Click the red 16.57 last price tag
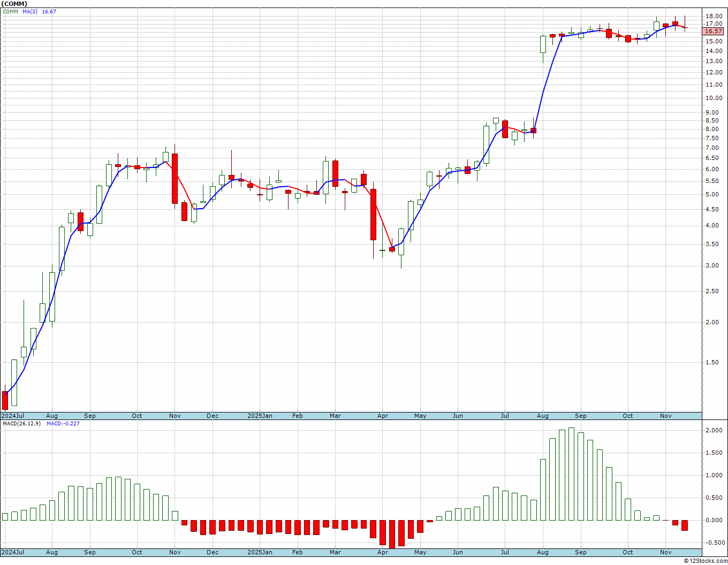Screen dimensions: 728x565 pyautogui.click(x=714, y=32)
